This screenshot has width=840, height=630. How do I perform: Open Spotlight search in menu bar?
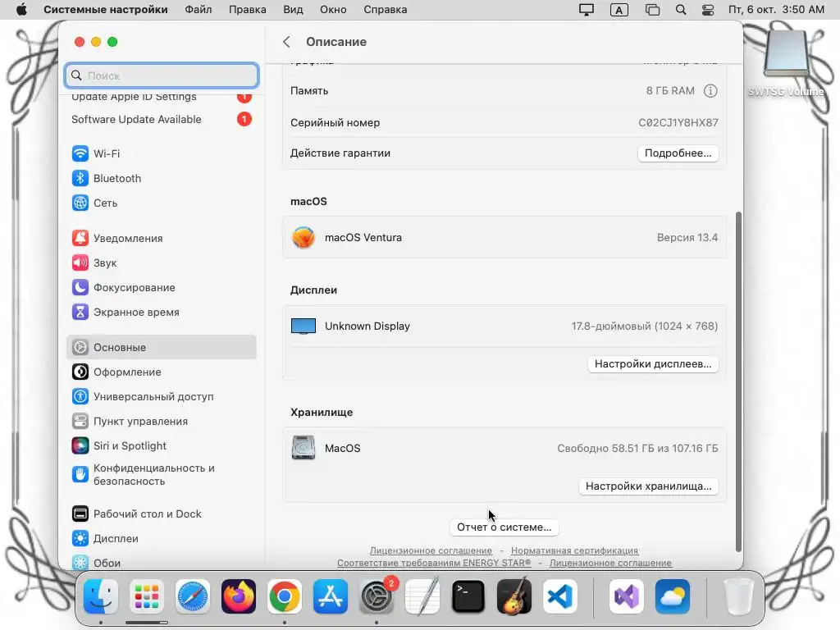point(681,10)
